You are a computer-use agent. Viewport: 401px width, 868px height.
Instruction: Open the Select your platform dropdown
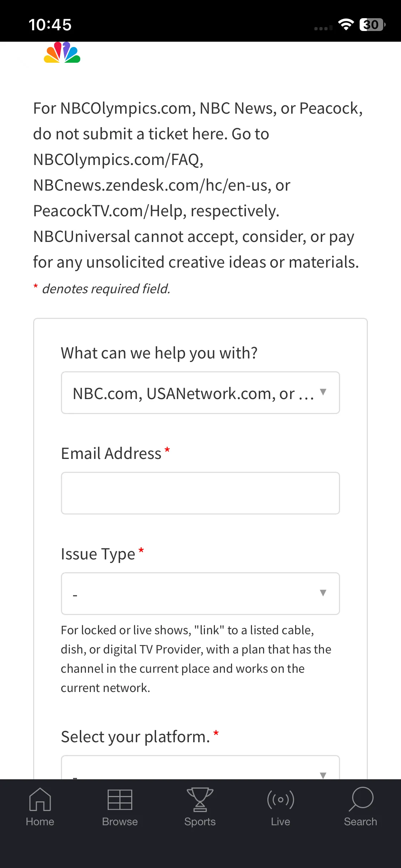click(x=200, y=767)
